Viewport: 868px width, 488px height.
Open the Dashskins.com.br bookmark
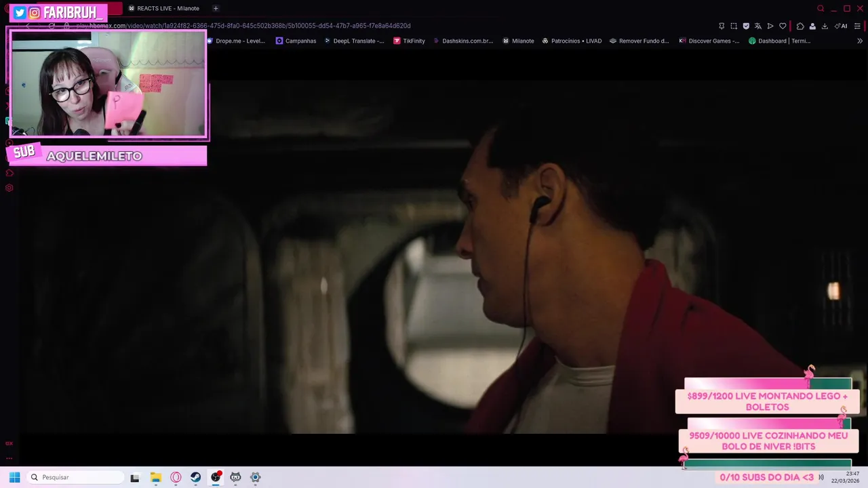(x=462, y=41)
